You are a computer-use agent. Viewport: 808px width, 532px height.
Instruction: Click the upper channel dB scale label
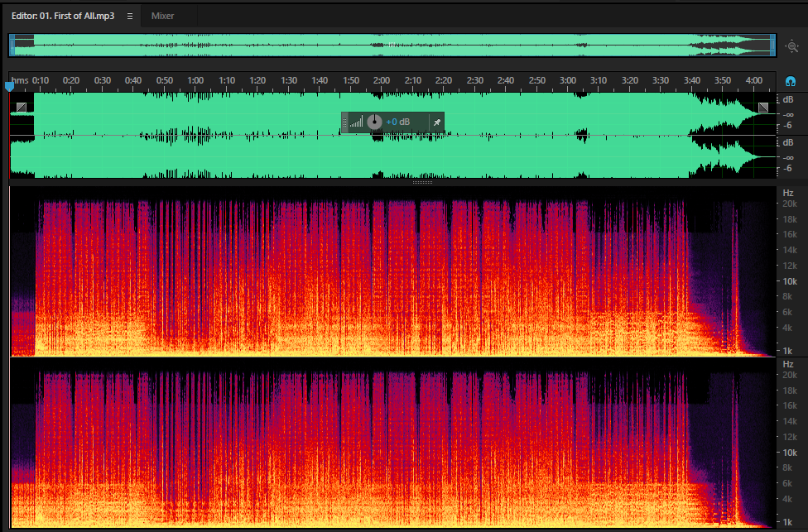(788, 99)
